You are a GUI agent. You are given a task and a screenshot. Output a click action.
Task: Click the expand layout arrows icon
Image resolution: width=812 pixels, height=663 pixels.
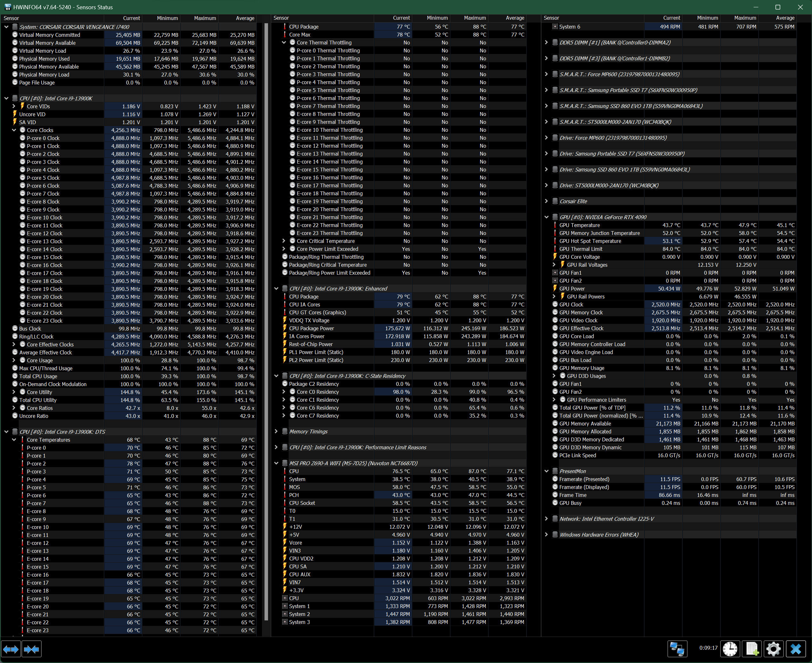[x=11, y=649]
